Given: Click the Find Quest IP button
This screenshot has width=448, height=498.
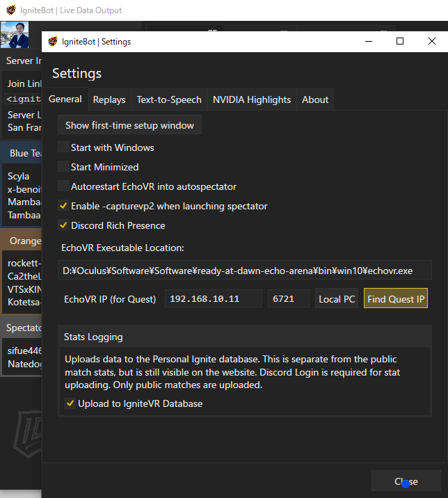Looking at the screenshot, I should pyautogui.click(x=396, y=298).
